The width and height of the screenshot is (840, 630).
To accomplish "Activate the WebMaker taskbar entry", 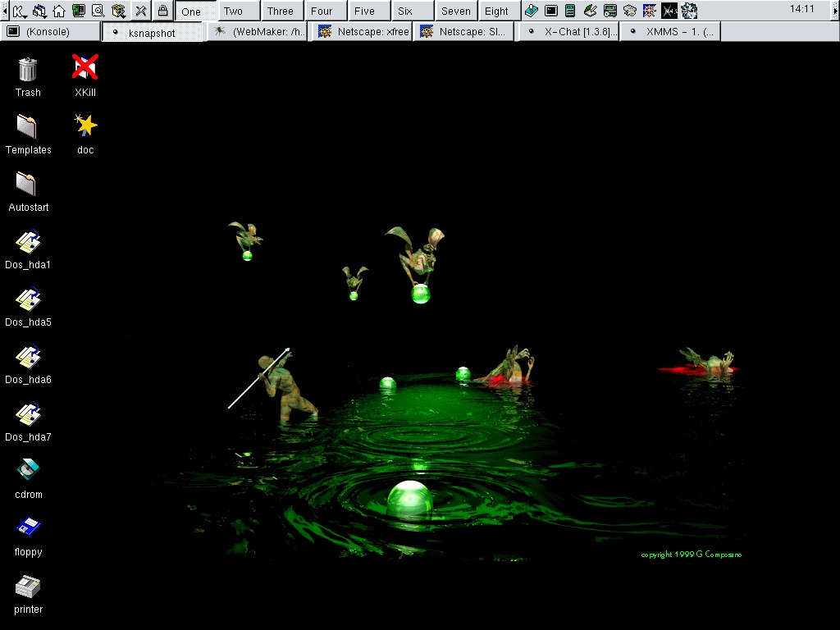I will (x=257, y=32).
